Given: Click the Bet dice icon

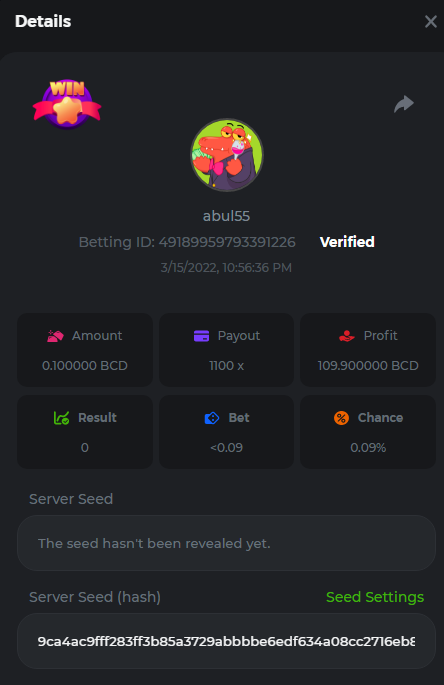Looking at the screenshot, I should click(x=212, y=418).
